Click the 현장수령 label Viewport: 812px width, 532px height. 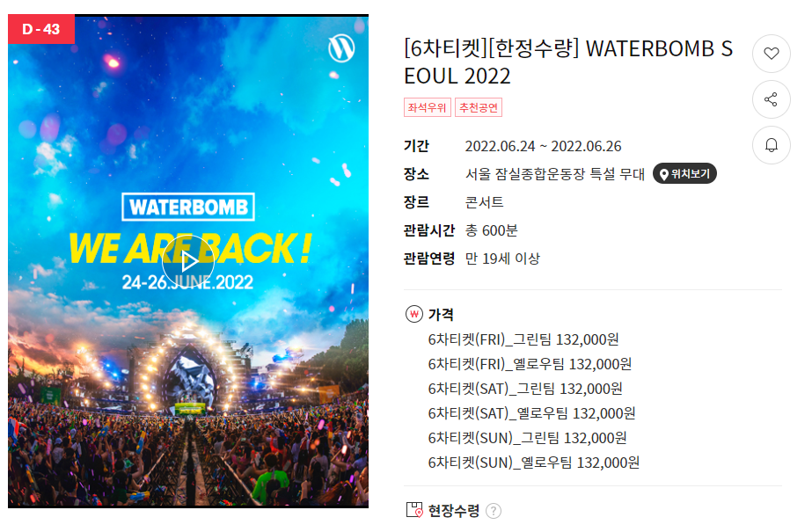(454, 511)
